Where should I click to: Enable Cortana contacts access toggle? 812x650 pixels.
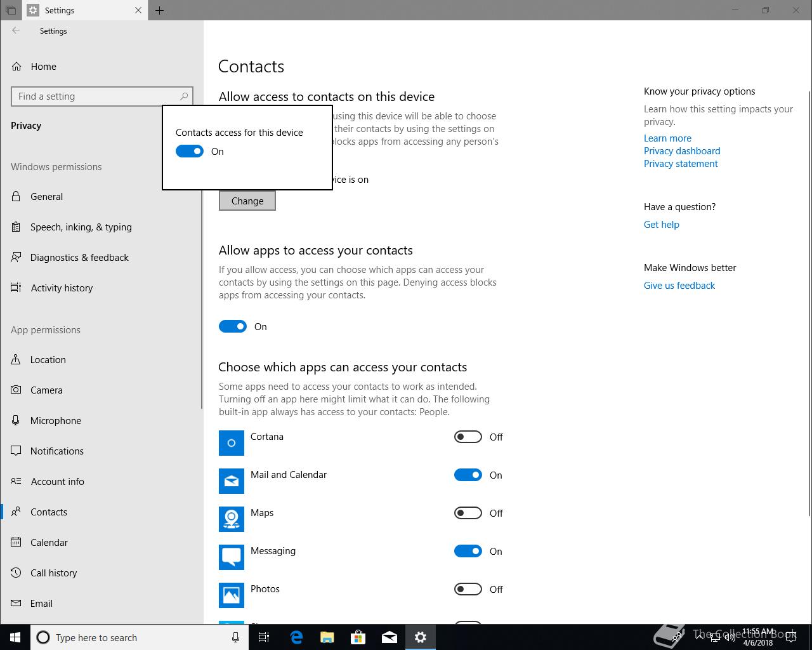[468, 437]
